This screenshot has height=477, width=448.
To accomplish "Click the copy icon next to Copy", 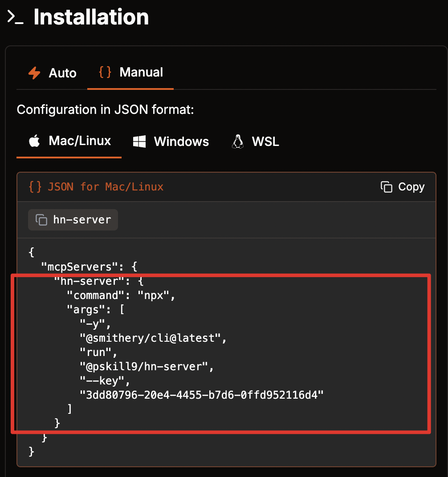I will (x=386, y=187).
